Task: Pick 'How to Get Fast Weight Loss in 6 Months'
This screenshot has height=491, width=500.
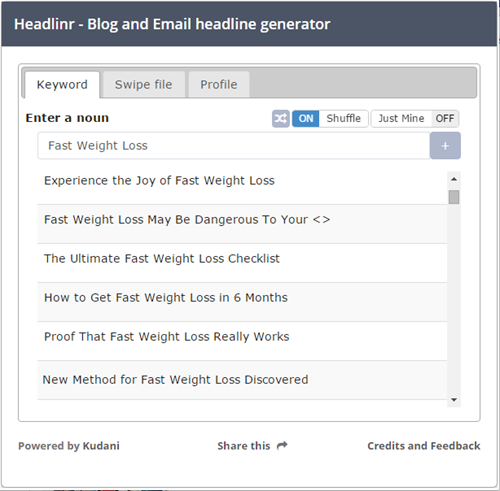Action: tap(242, 302)
